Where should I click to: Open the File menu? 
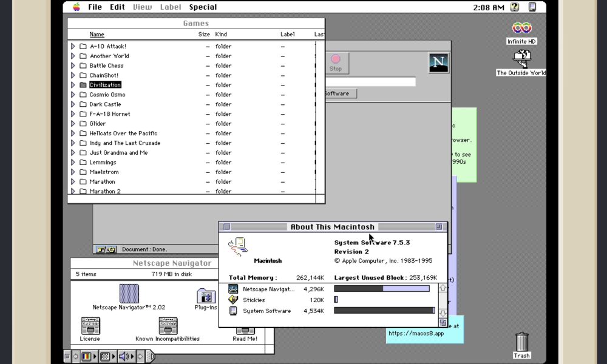point(95,7)
